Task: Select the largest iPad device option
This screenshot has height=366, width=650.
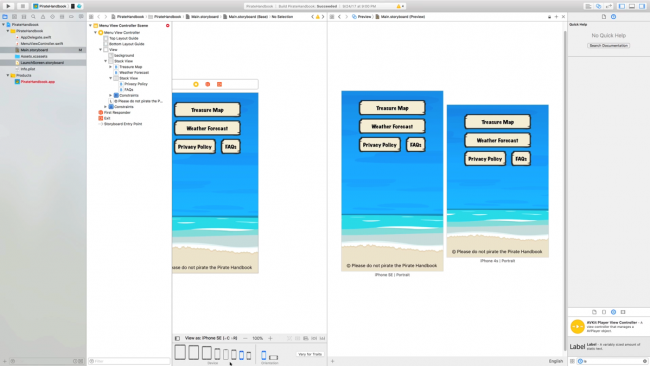Action: tap(180, 352)
